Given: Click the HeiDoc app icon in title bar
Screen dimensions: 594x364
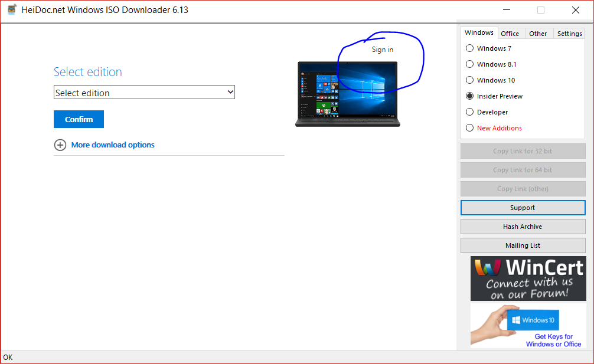Looking at the screenshot, I should coord(12,10).
